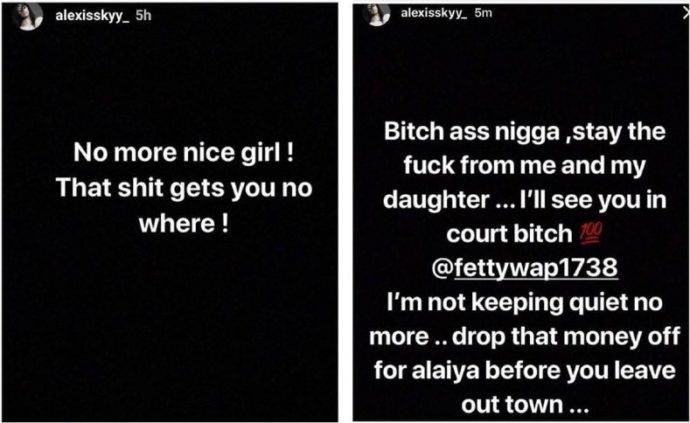This screenshot has height=423, width=690.
Task: Click the 'where !' line of text
Action: [x=184, y=224]
